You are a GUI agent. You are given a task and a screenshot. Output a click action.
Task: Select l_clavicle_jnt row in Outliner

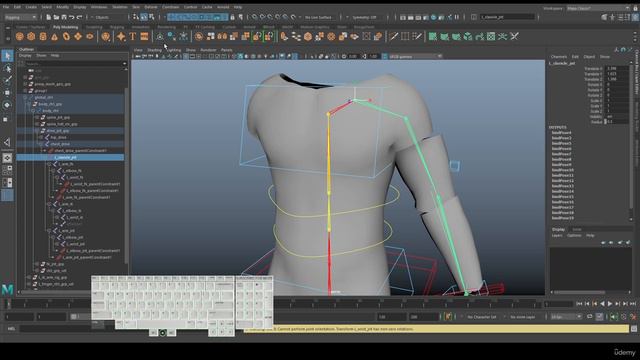coord(70,157)
